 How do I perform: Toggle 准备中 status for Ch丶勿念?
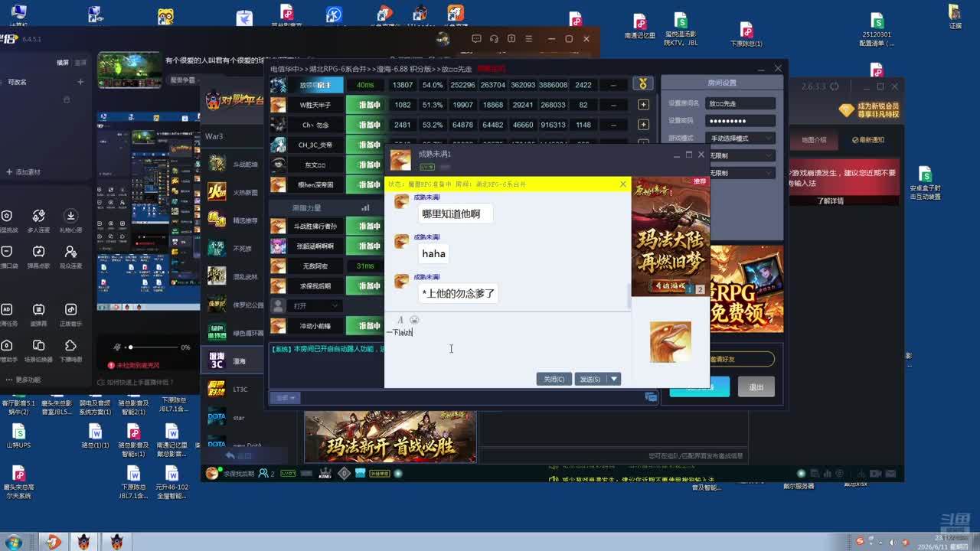(364, 125)
